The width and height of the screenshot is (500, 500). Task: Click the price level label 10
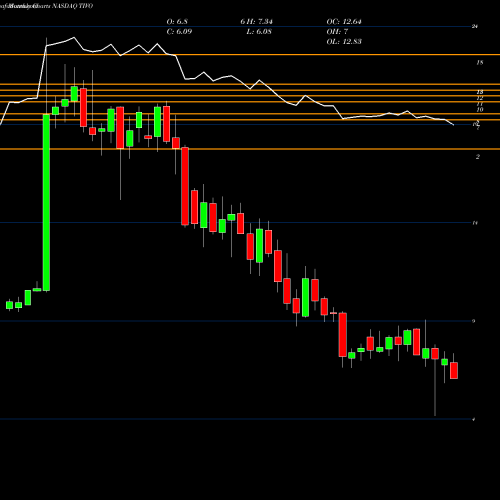pos(480,110)
